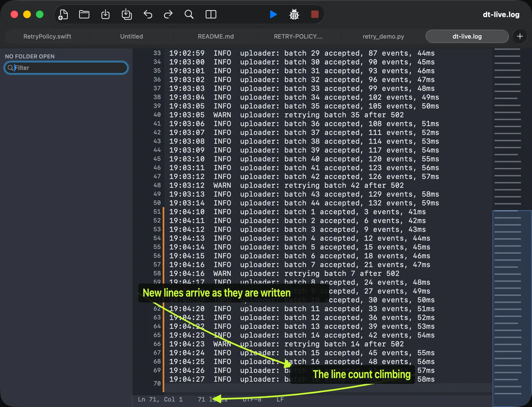Change the UTF-8 encoding in status bar
Image resolution: width=532 pixels, height=407 pixels.
pyautogui.click(x=252, y=399)
